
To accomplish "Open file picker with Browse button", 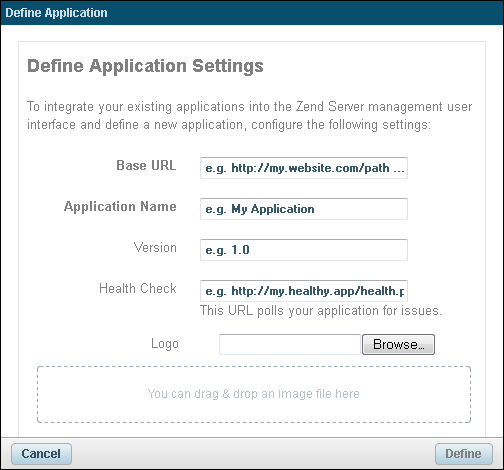I will pos(398,344).
